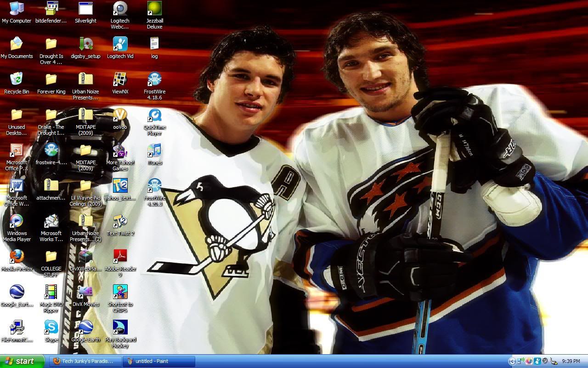588x368 pixels.
Task: Open the COLLEGE STUFF folder
Action: [x=51, y=264]
